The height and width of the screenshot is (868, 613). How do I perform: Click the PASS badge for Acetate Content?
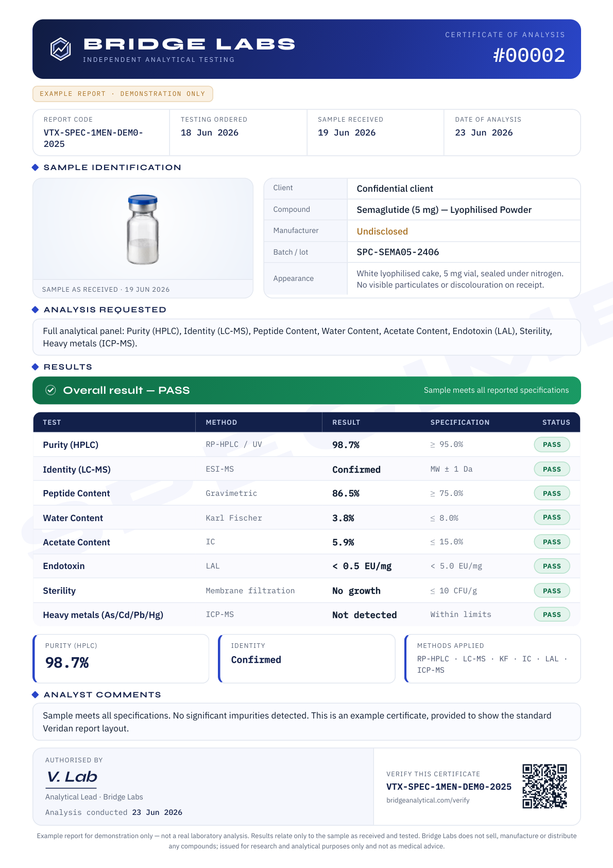552,542
